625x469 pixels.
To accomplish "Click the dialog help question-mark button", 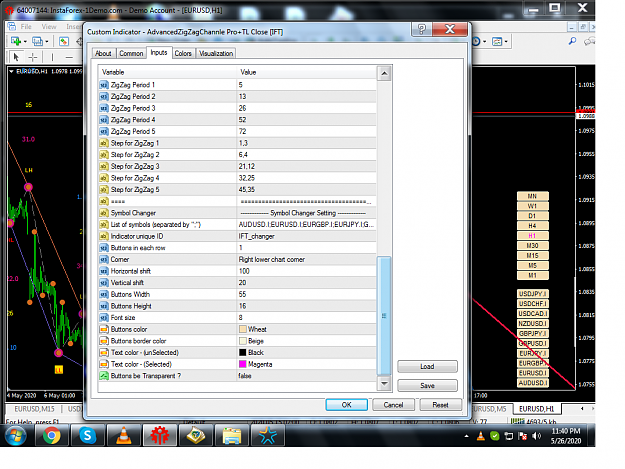I will tap(422, 29).
